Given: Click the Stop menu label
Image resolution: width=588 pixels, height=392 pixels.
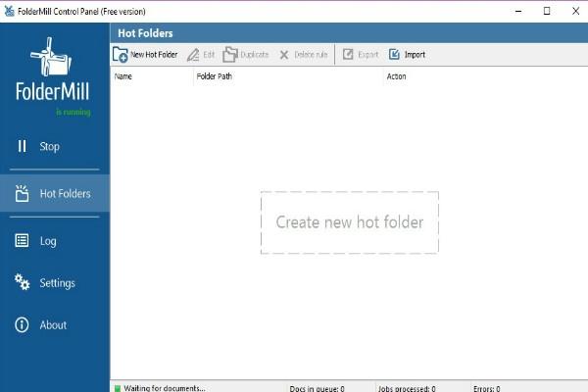Looking at the screenshot, I should click(x=50, y=146).
